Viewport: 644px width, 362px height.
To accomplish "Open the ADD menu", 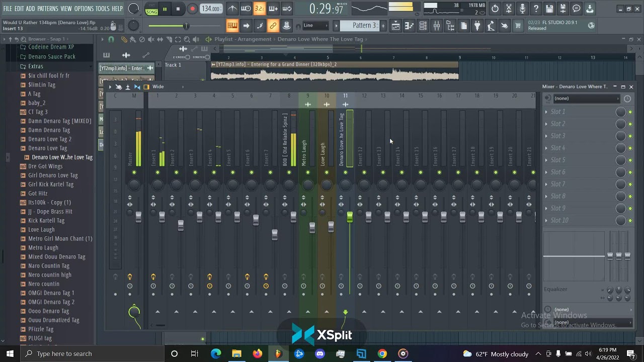I will (x=31, y=9).
